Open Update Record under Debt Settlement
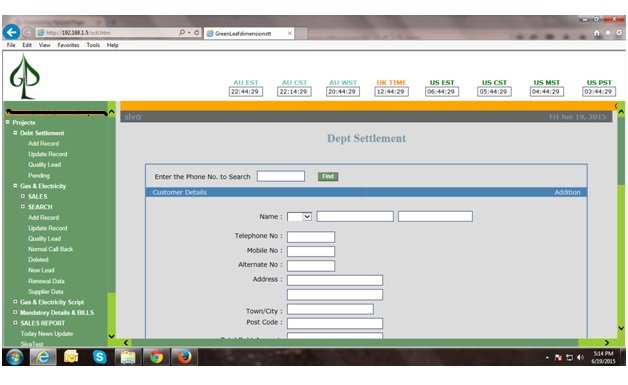Image resolution: width=628 pixels, height=385 pixels. (x=48, y=154)
